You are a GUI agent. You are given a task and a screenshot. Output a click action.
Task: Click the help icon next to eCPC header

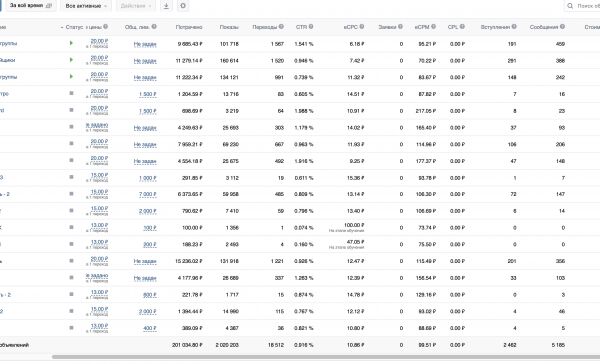click(x=362, y=26)
